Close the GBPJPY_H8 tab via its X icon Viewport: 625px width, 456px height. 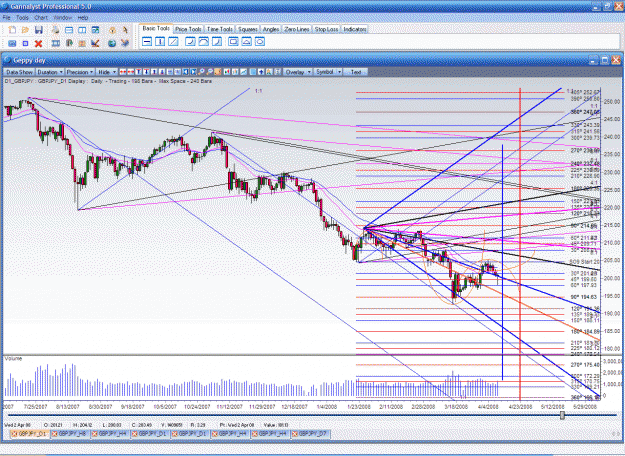point(54,434)
